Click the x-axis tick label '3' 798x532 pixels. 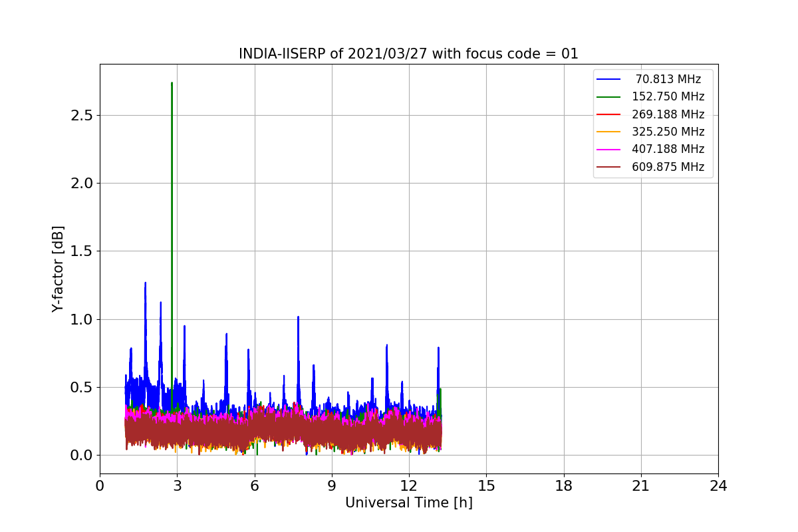click(x=177, y=486)
